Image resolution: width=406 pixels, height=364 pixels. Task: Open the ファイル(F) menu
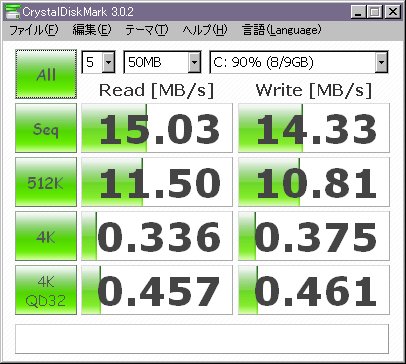(34, 30)
